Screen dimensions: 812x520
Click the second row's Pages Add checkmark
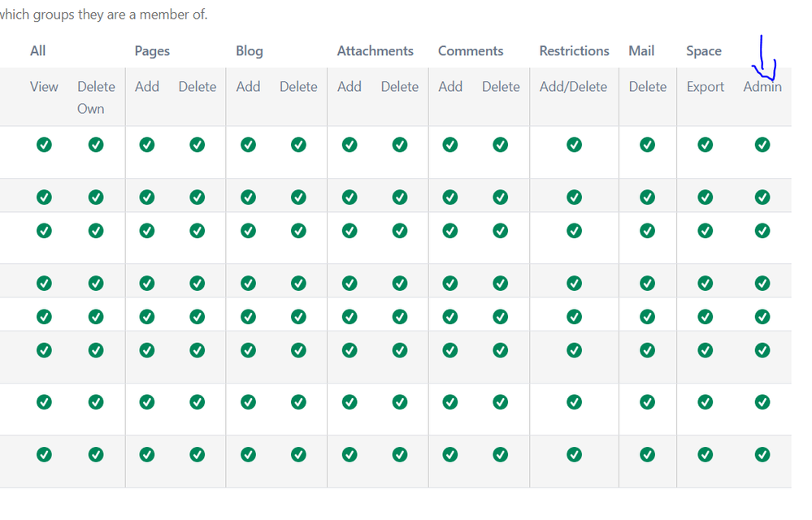point(147,197)
